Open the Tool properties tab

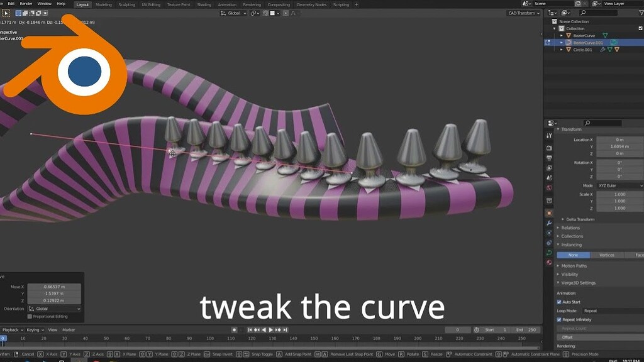(x=549, y=135)
